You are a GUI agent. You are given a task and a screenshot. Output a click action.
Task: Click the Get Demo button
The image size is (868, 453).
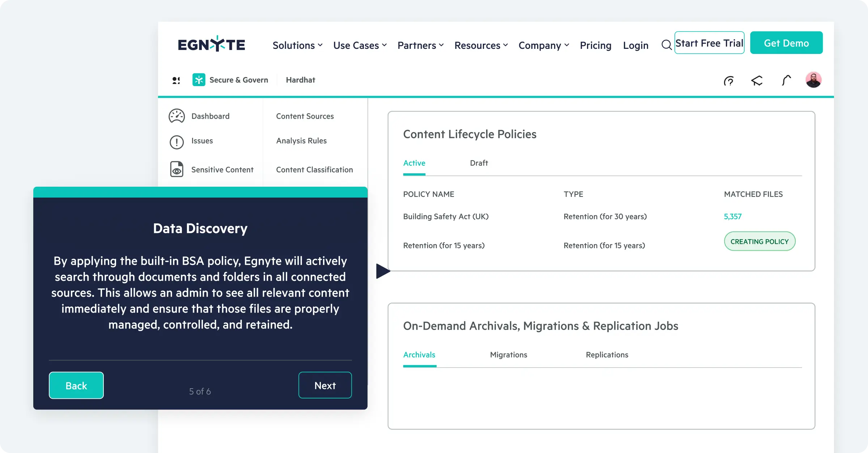click(x=786, y=43)
